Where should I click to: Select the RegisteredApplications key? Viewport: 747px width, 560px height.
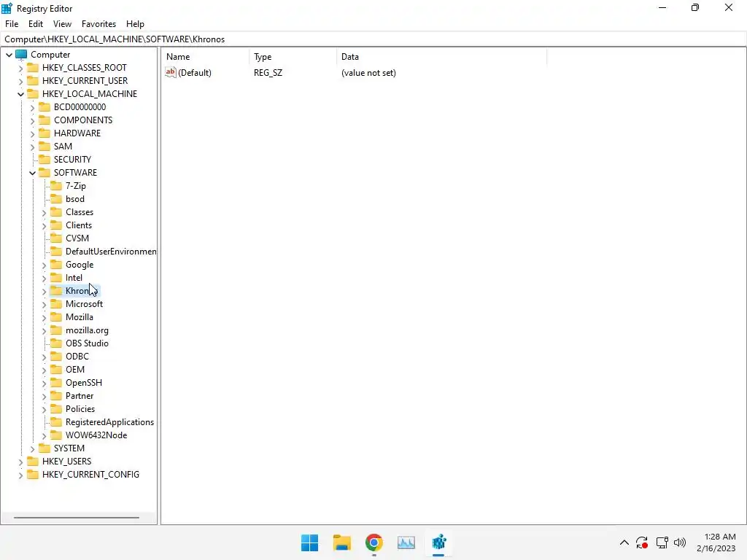[x=109, y=422]
